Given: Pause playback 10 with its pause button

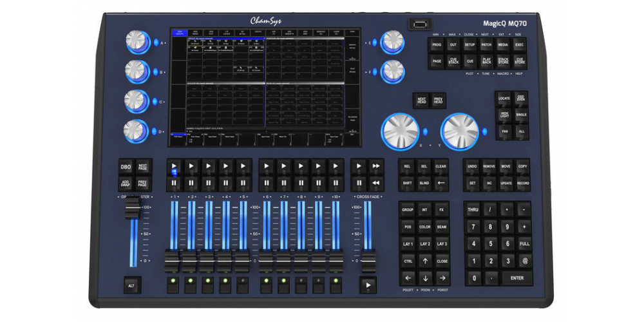Looking at the screenshot, I should pyautogui.click(x=336, y=183).
